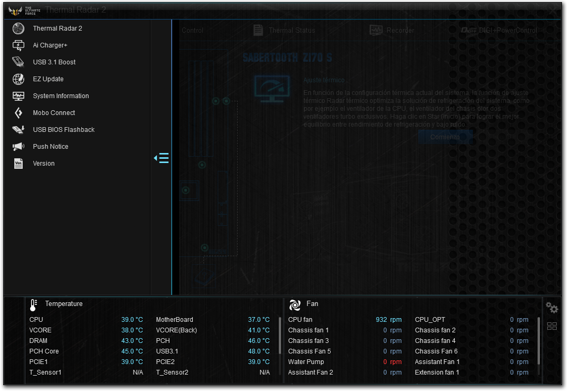
Task: Launch EZ Update from the menu
Action: (x=48, y=79)
